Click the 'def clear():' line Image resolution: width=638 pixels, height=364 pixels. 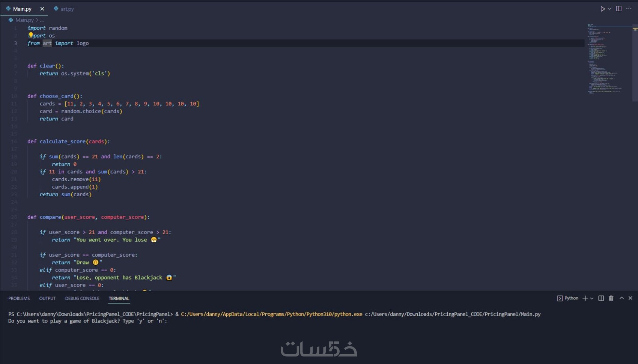pyautogui.click(x=45, y=66)
